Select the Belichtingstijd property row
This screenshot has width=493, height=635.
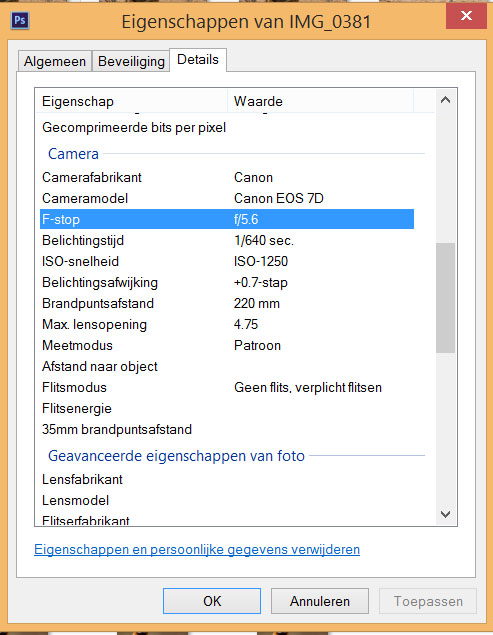click(x=227, y=241)
